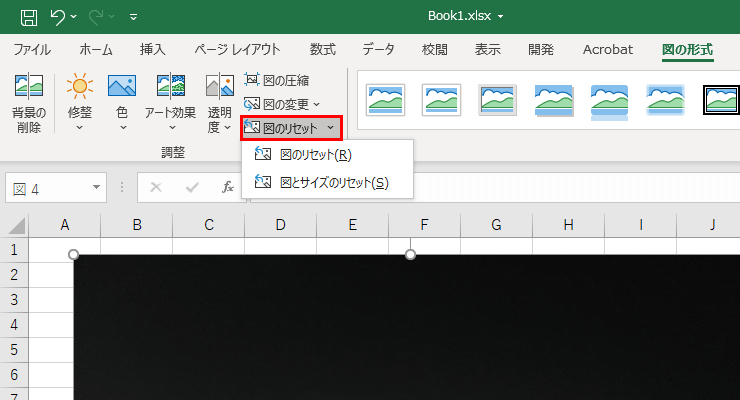Apply the fourth picture style thumbnail
The width and height of the screenshot is (740, 400).
pyautogui.click(x=554, y=100)
